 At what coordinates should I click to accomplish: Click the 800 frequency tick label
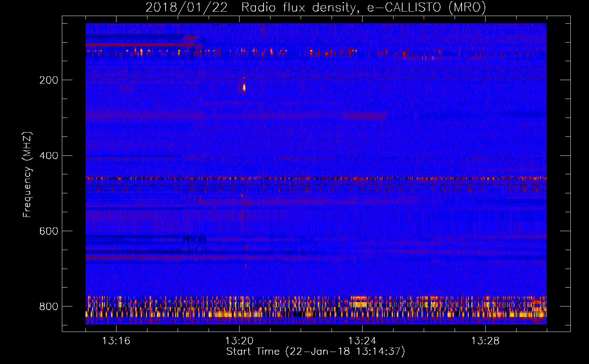[49, 306]
